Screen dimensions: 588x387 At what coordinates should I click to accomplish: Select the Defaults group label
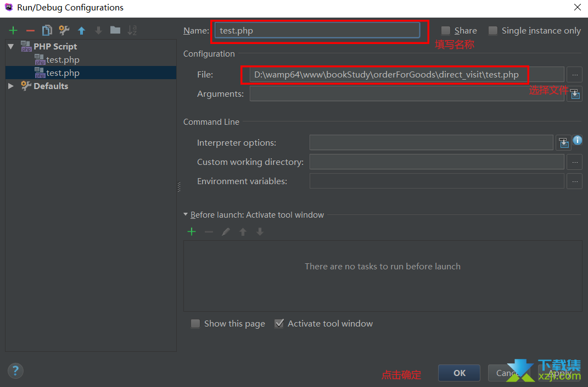pyautogui.click(x=51, y=86)
